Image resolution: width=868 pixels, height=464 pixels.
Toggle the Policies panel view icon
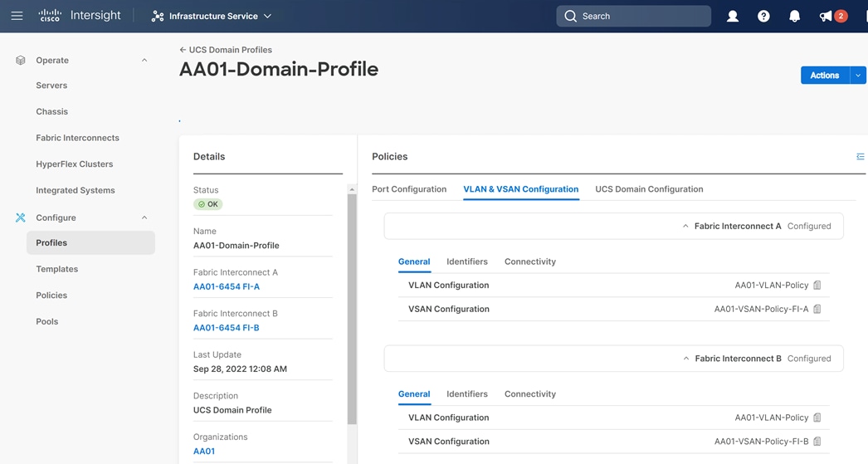tap(861, 157)
